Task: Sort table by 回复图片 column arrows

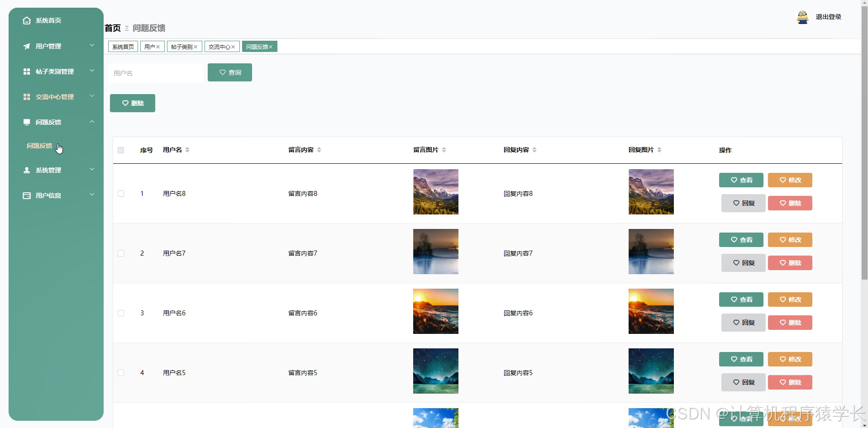Action: pyautogui.click(x=659, y=150)
